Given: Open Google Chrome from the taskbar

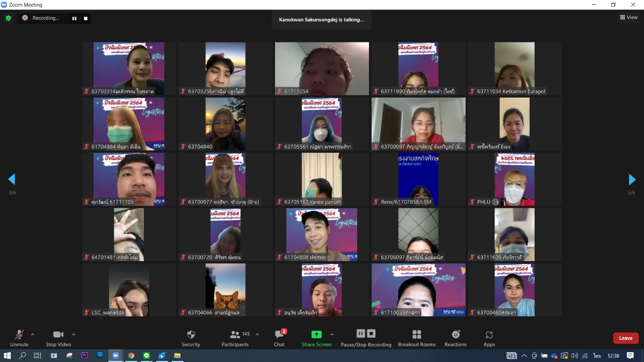Looking at the screenshot, I should pos(131,355).
